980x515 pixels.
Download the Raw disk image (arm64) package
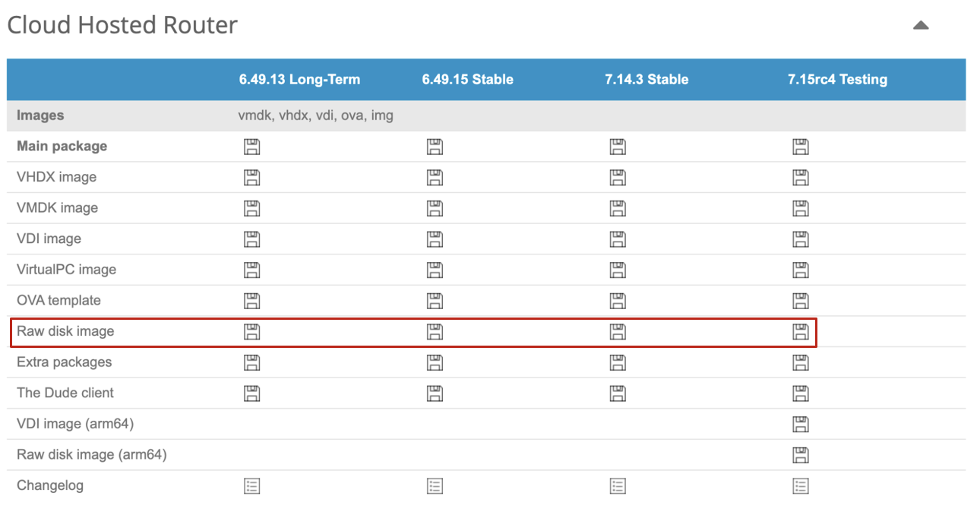pyautogui.click(x=801, y=454)
